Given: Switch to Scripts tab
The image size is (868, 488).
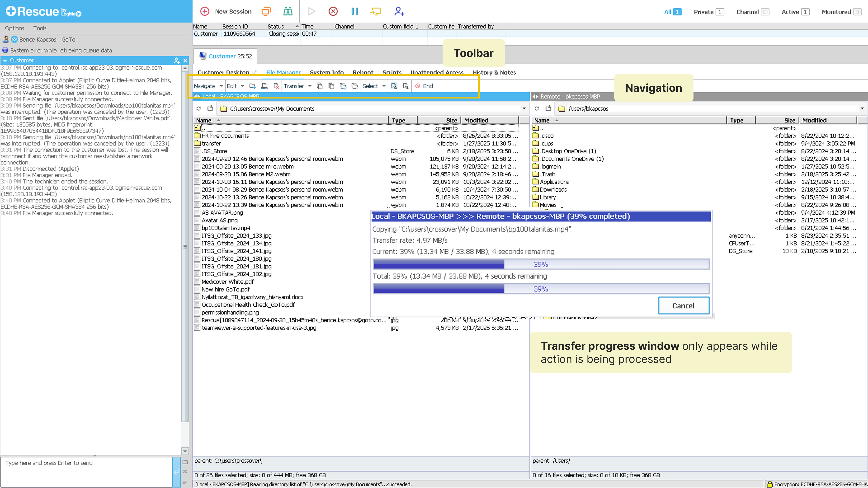Looking at the screenshot, I should pos(392,72).
